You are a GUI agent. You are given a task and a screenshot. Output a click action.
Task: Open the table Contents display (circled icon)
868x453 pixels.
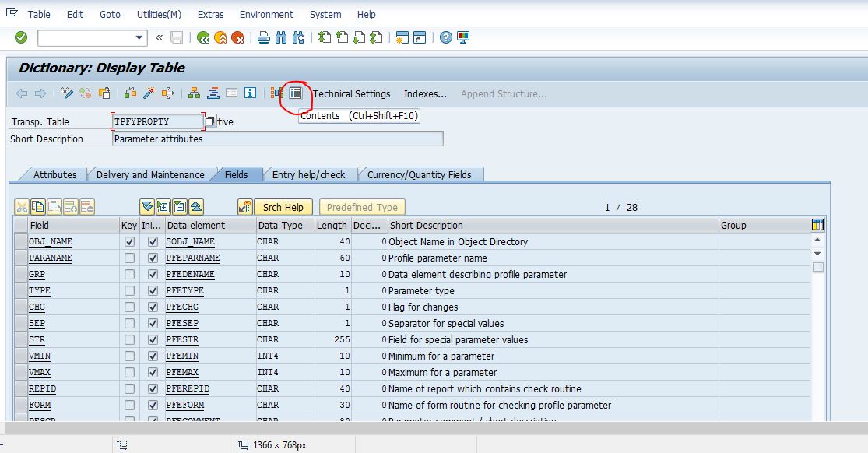pos(294,92)
